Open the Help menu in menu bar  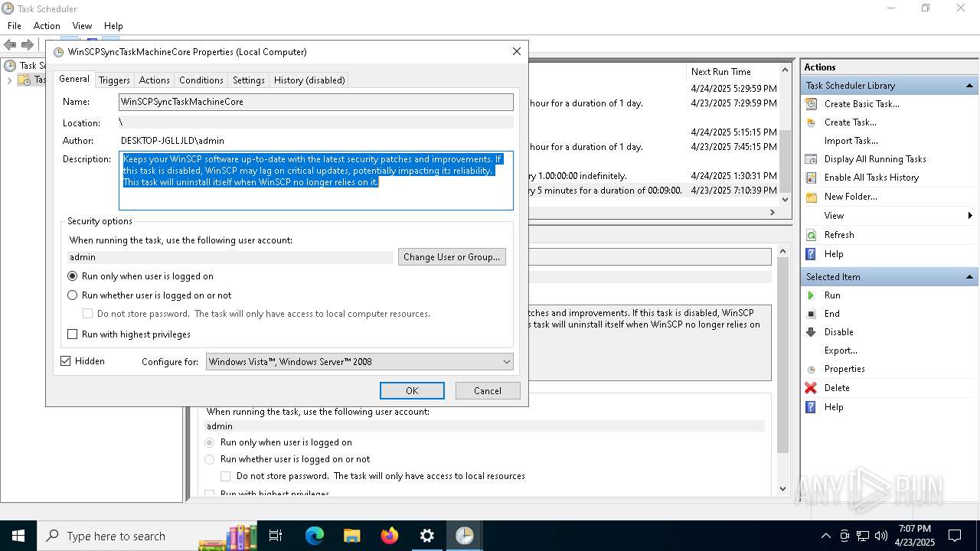(x=113, y=26)
